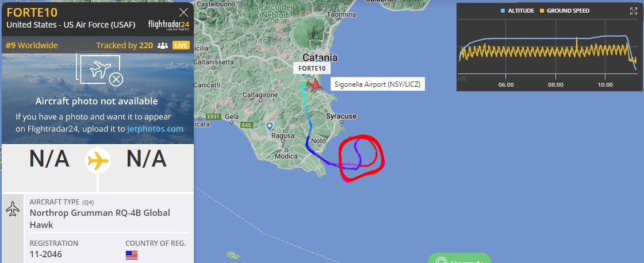Toggle the ALTITUDE series in graph legend

(x=517, y=11)
